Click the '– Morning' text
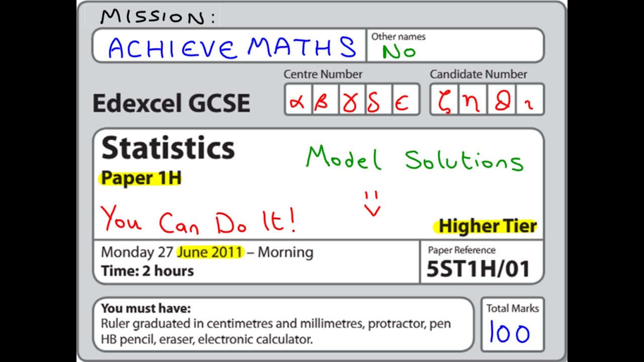This screenshot has height=362, width=644. 280,252
